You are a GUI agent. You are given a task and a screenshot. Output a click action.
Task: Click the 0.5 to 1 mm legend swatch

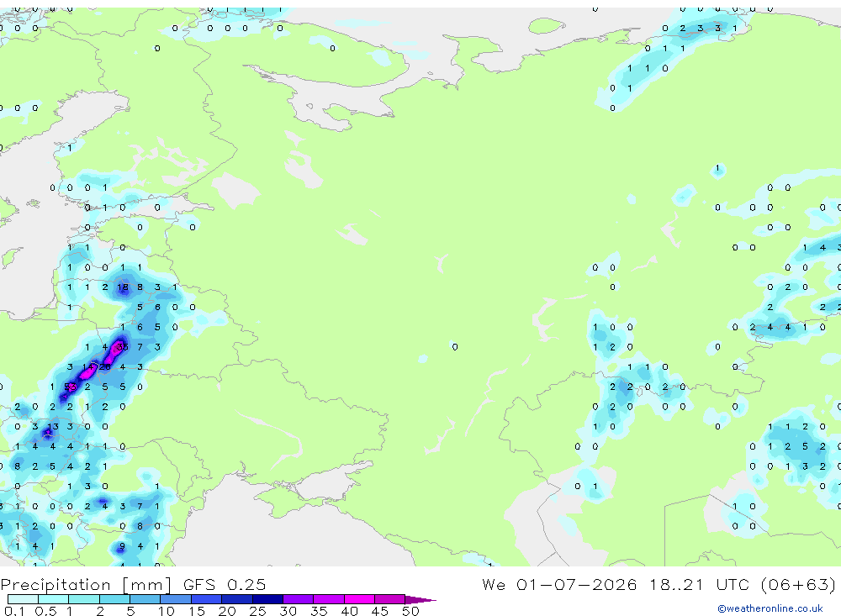[53, 599]
